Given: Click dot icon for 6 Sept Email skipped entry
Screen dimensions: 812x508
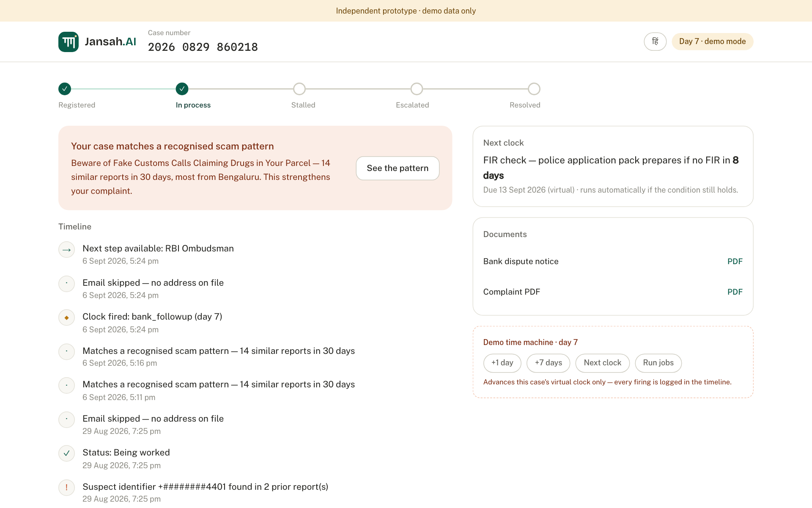Looking at the screenshot, I should pos(67,284).
